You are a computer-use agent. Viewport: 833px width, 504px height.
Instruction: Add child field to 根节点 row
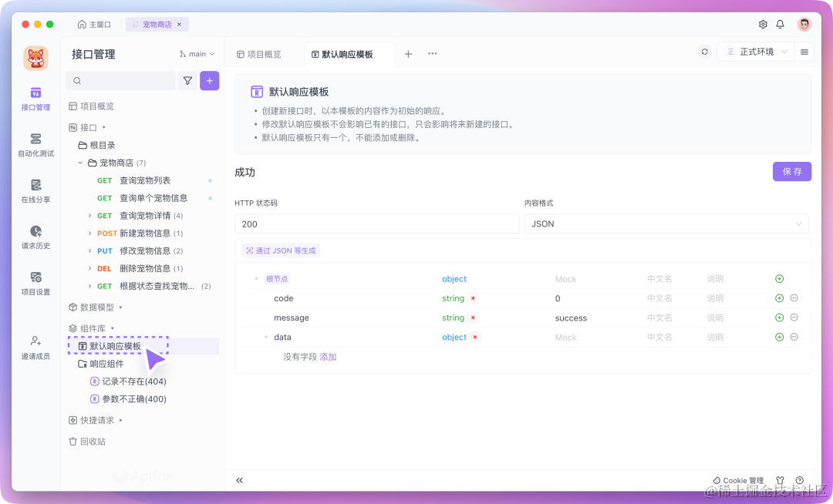point(779,278)
